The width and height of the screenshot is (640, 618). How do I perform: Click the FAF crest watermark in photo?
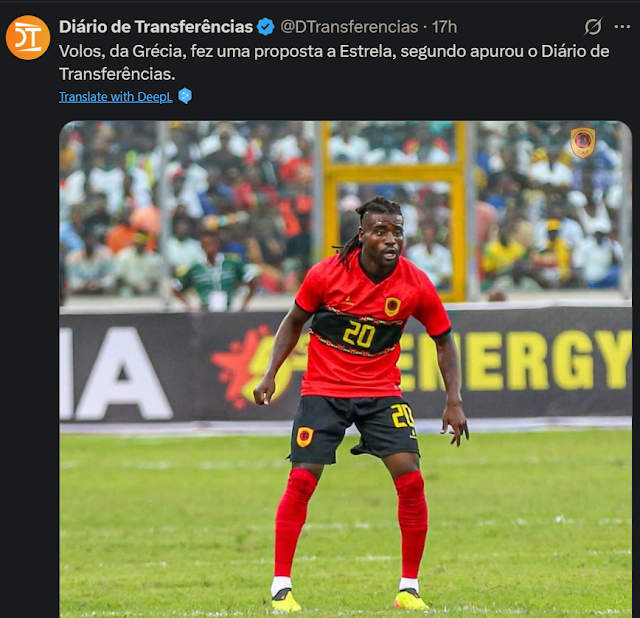pos(582,142)
